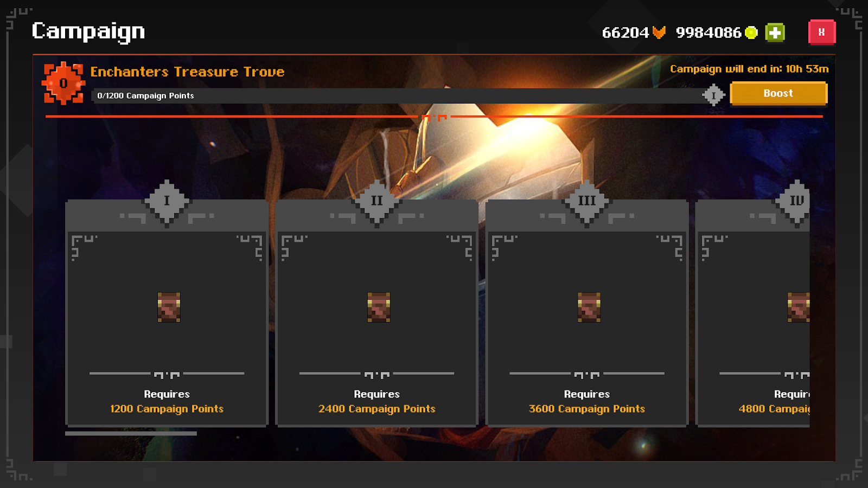The width and height of the screenshot is (868, 488).
Task: Click the 2400 Campaign Points requirement text
Action: 377,409
